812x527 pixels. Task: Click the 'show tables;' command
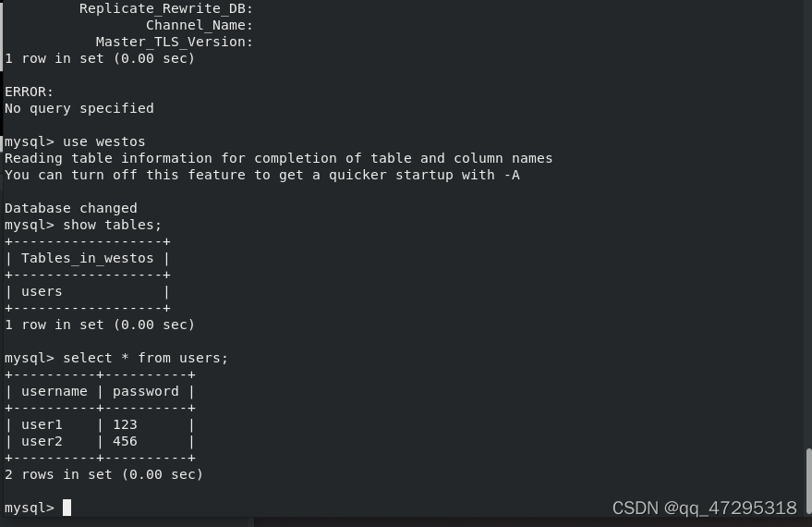point(113,225)
